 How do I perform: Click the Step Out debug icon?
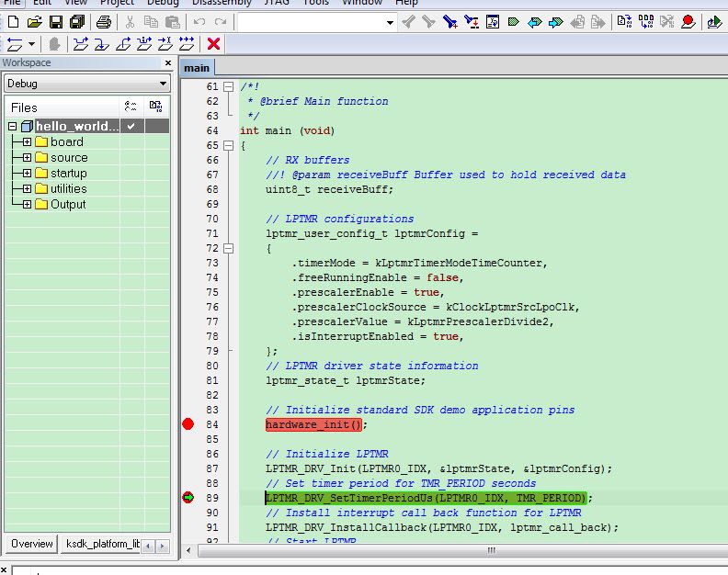point(122,43)
